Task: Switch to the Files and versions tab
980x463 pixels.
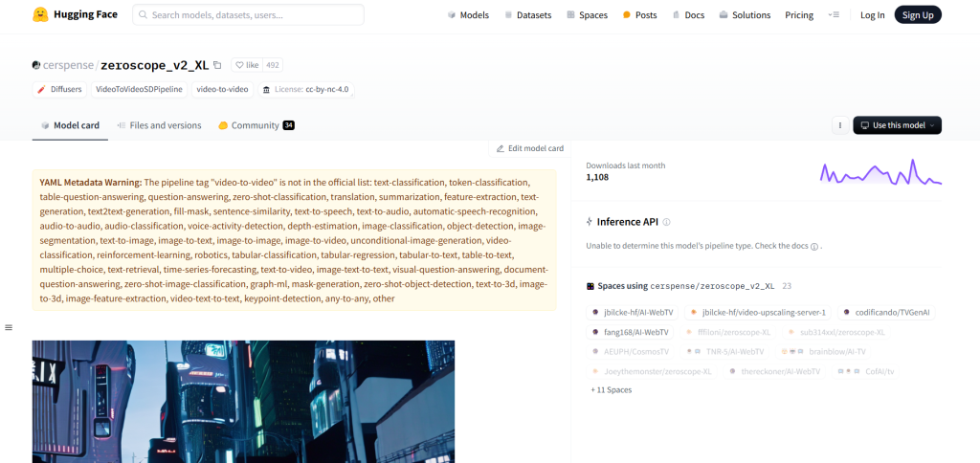Action: coord(159,125)
